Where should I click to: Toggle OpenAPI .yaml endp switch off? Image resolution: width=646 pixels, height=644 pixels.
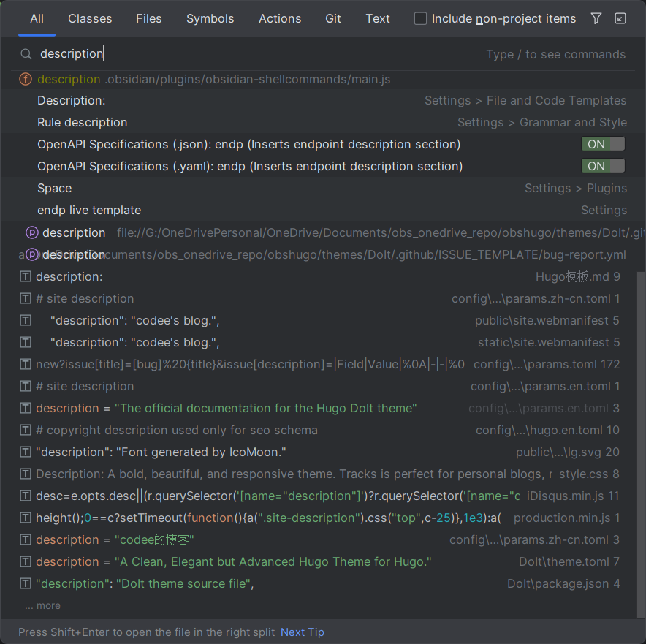coord(603,166)
